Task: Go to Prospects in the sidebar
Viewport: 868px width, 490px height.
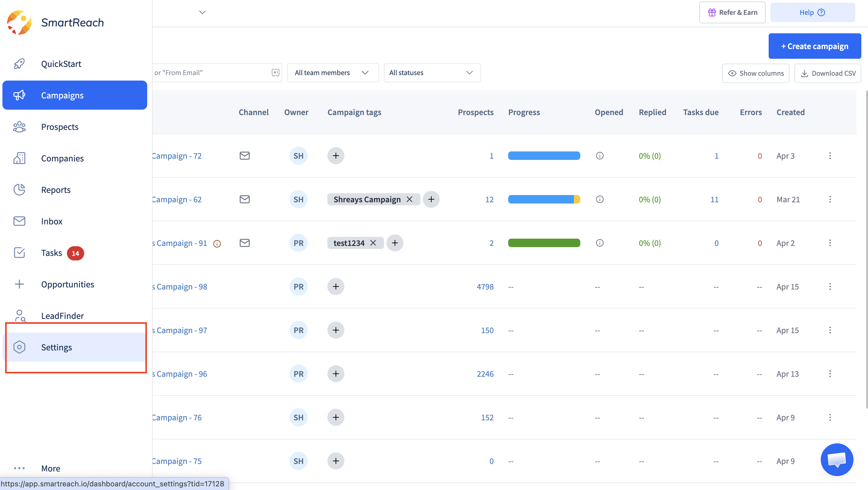Action: click(x=60, y=127)
